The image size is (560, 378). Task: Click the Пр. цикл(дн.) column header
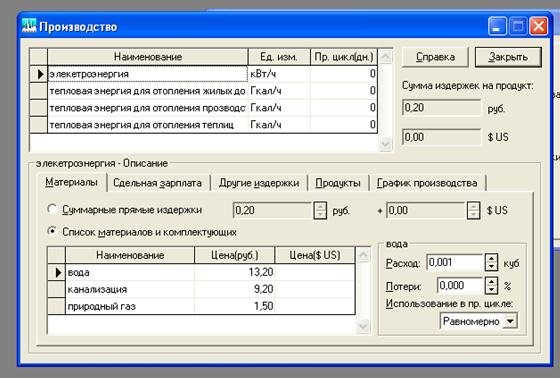click(344, 57)
